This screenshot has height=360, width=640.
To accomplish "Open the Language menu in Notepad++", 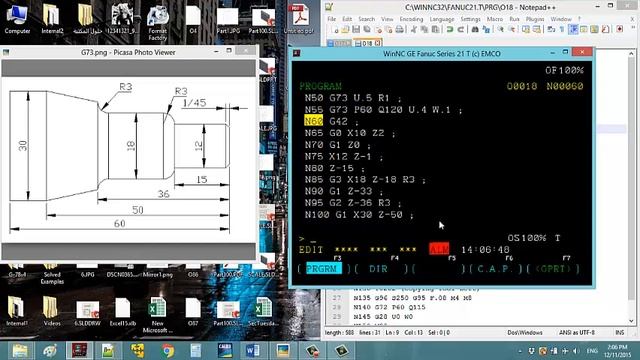I will [442, 19].
